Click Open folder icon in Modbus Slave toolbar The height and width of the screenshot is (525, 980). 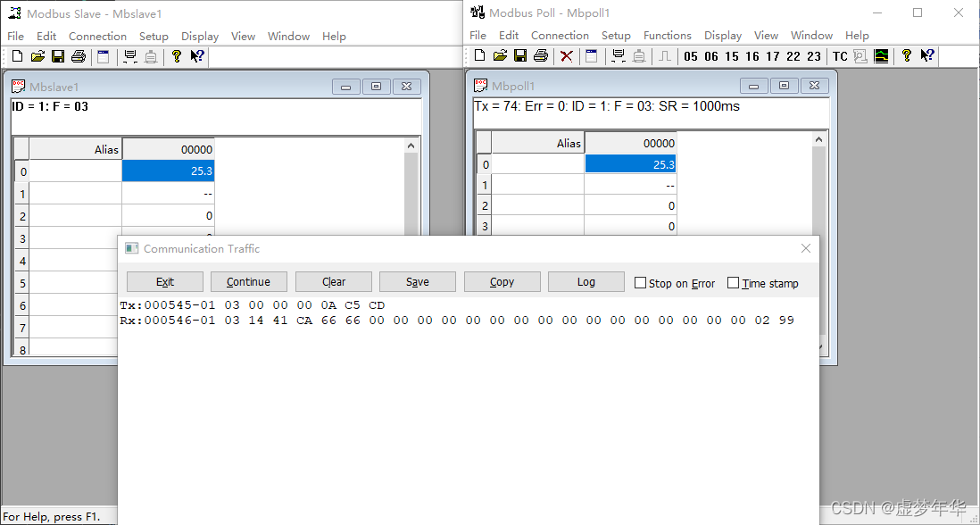coord(37,57)
